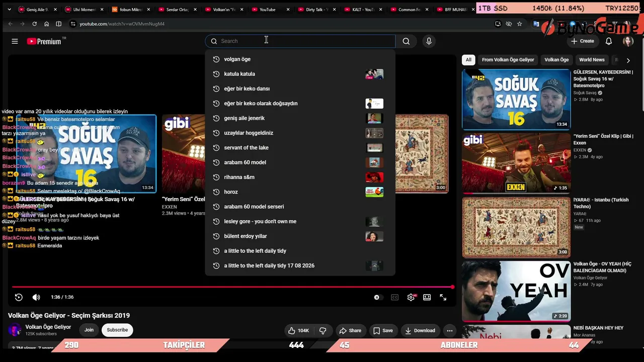Viewport: 644px width, 362px height.
Task: Choose 'rihanna s&m' search suggestion
Action: point(300,177)
